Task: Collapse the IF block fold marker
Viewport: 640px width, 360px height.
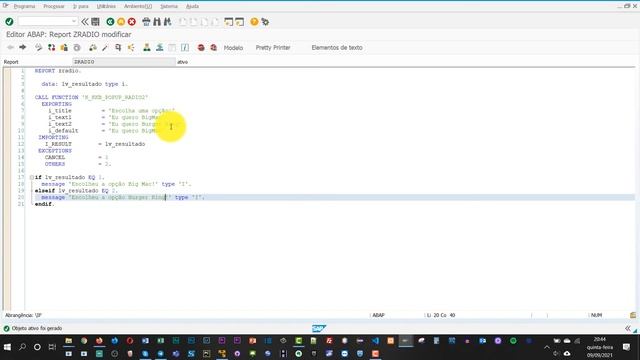Action: [x=32, y=177]
